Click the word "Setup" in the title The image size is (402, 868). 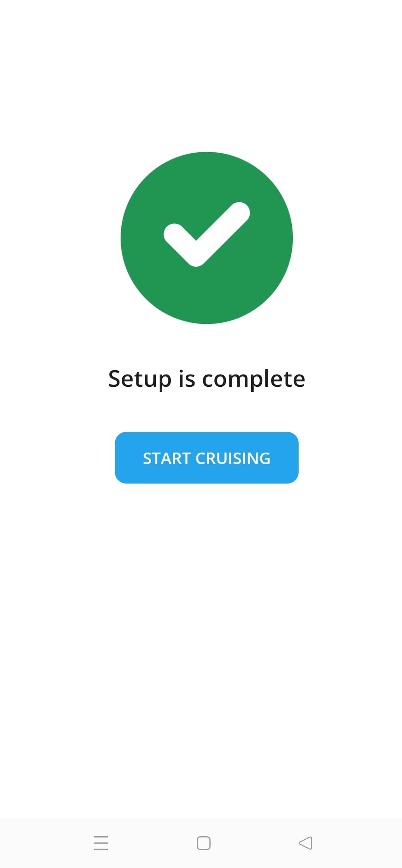[x=140, y=379]
